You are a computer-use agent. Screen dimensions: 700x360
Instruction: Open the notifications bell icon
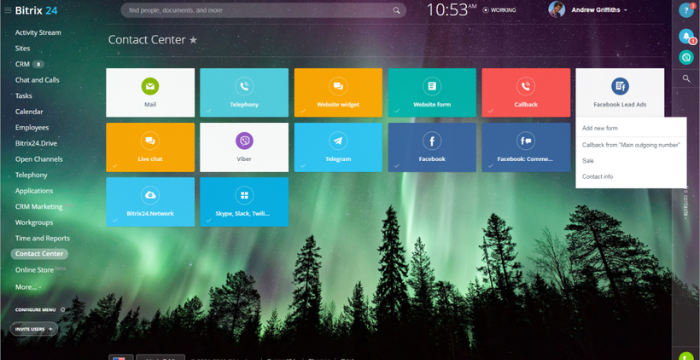point(686,36)
